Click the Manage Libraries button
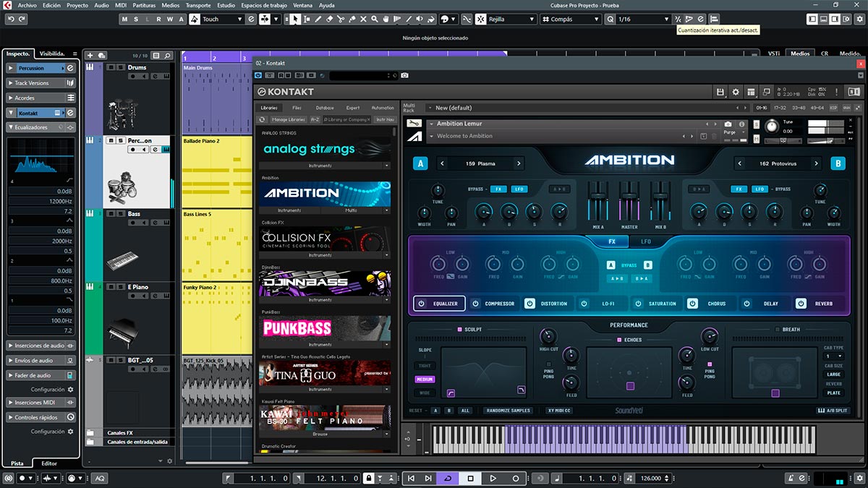The height and width of the screenshot is (488, 868). tap(288, 119)
